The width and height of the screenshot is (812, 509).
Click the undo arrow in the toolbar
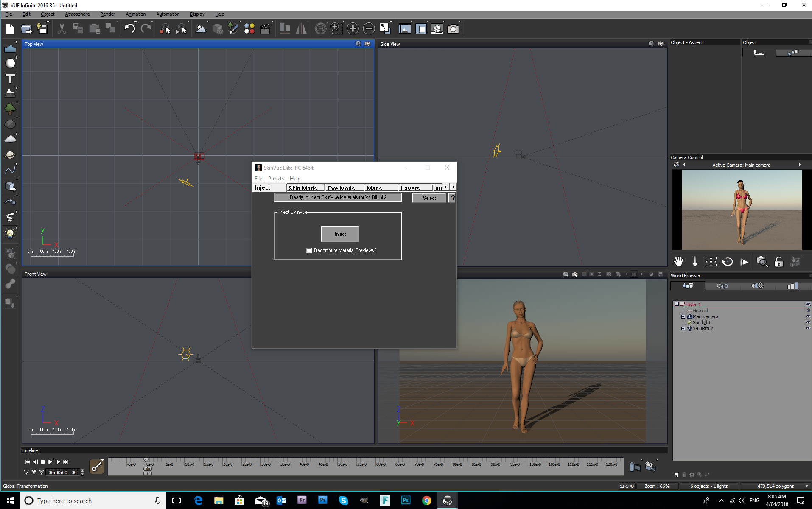pyautogui.click(x=129, y=29)
